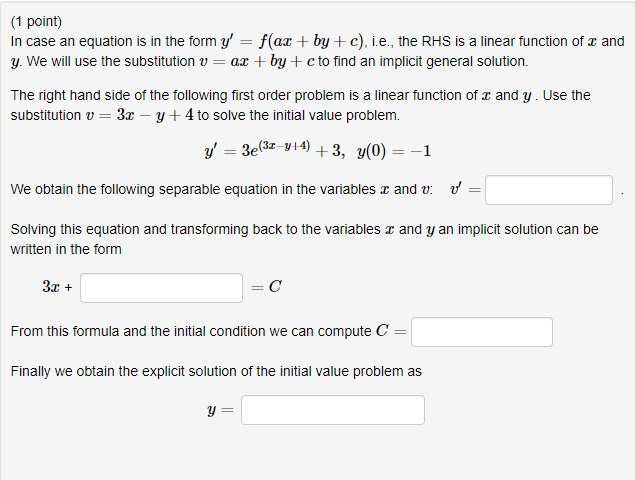The width and height of the screenshot is (635, 480).
Task: Click the '(1 point)' label
Action: 36,21
